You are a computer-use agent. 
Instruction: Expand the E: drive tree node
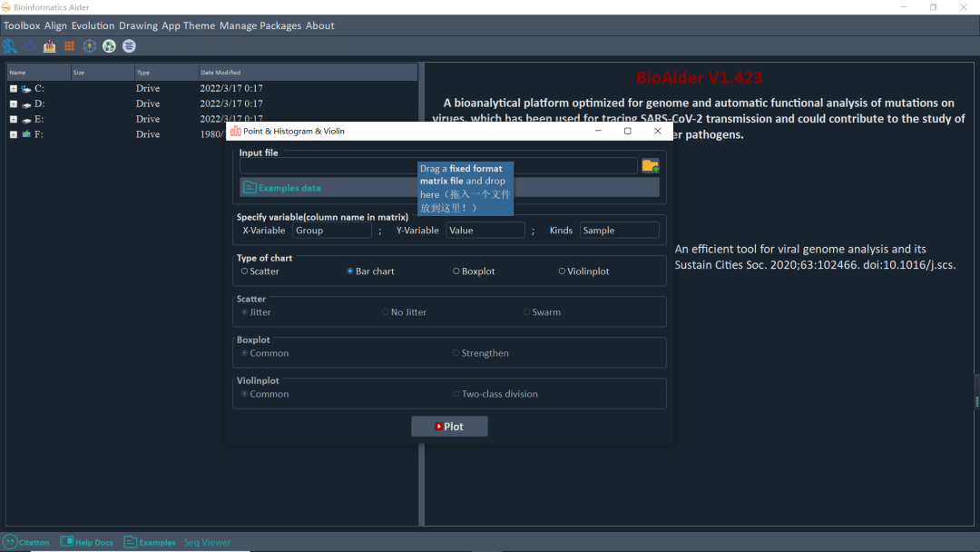tap(13, 120)
